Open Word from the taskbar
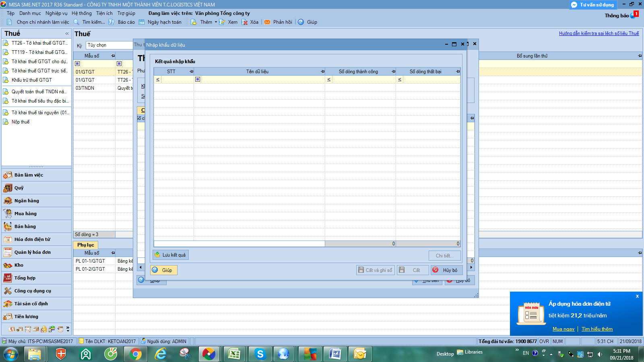The width and height of the screenshot is (644, 362). coord(335,354)
